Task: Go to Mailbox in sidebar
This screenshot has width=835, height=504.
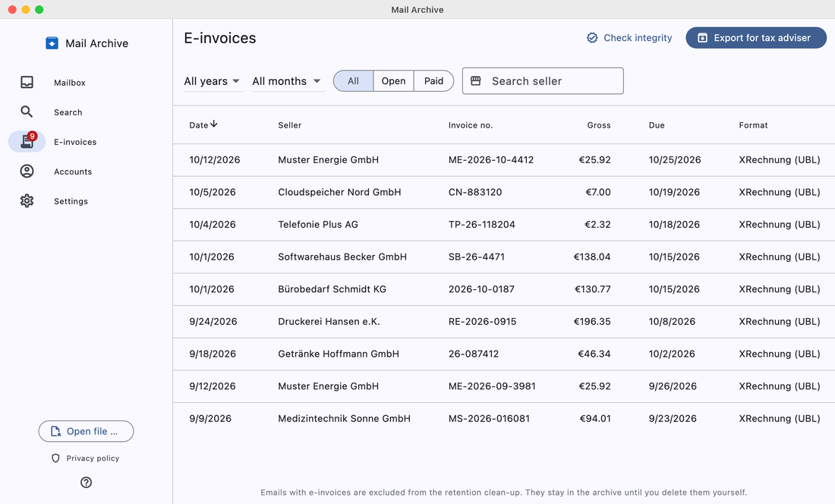Action: coord(70,83)
